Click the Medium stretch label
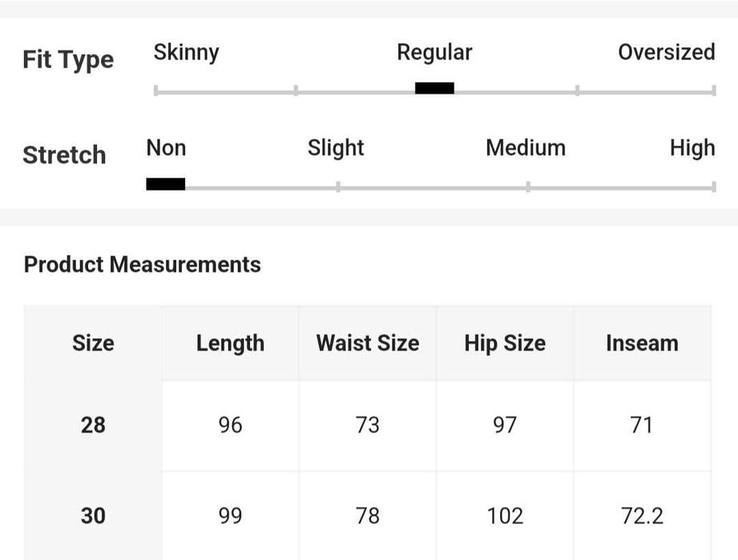Screen dimensions: 738x560 coord(526,148)
